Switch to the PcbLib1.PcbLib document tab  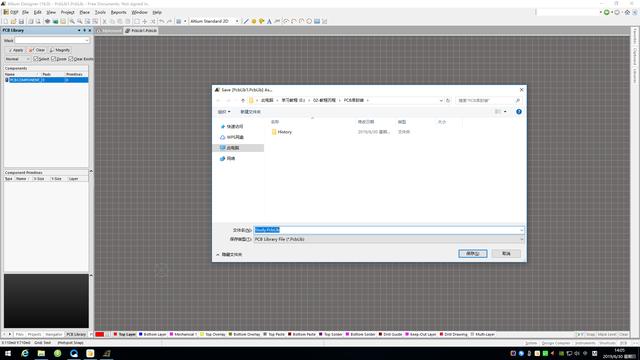(141, 31)
